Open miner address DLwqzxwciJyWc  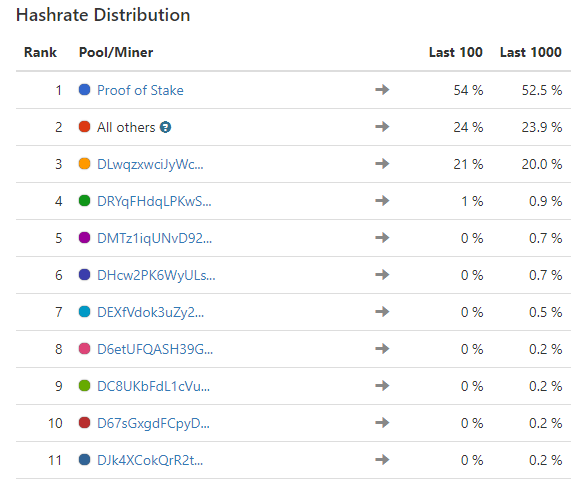[x=150, y=164]
